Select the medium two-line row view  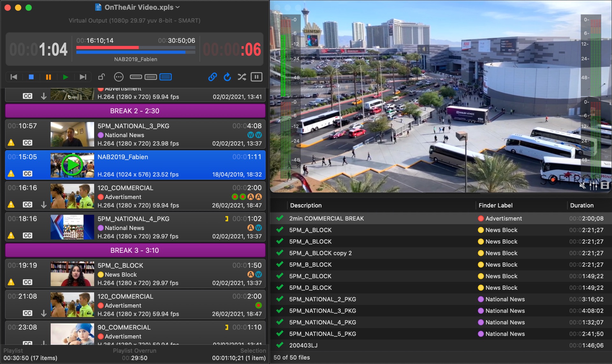(x=150, y=77)
